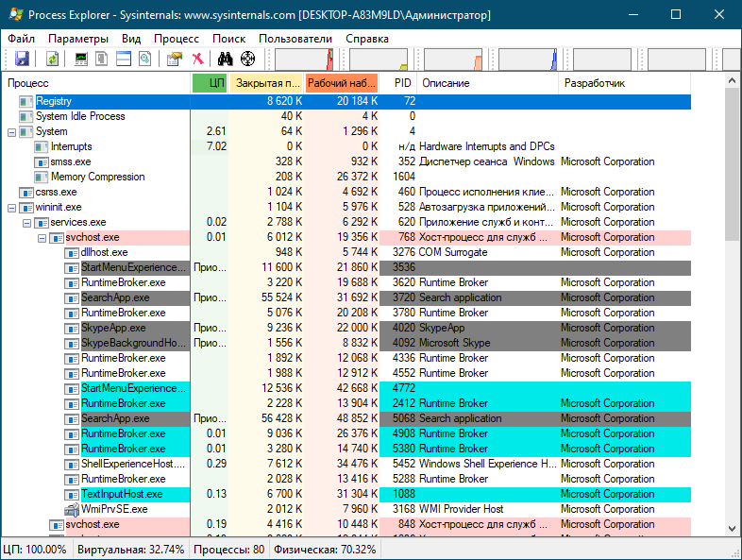Click the dllhost.exe process icon

(x=72, y=253)
